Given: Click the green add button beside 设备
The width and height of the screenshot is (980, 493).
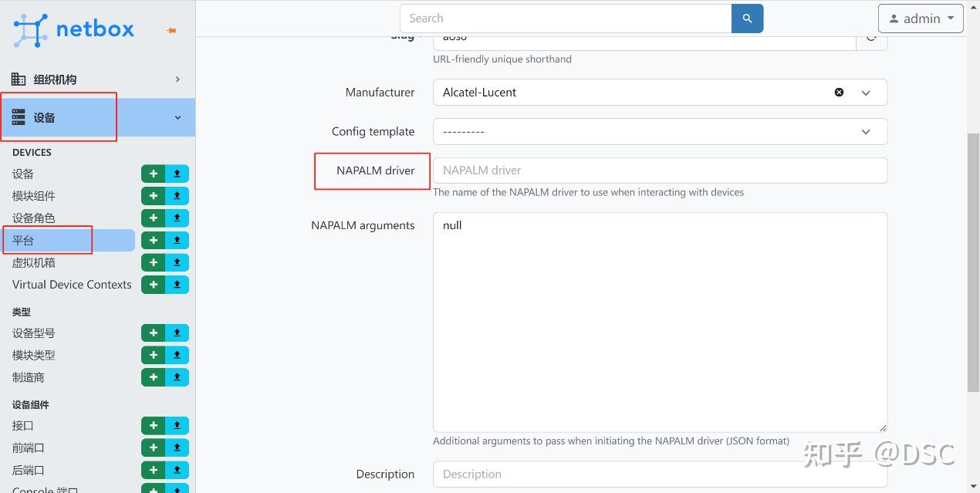Looking at the screenshot, I should 153,174.
